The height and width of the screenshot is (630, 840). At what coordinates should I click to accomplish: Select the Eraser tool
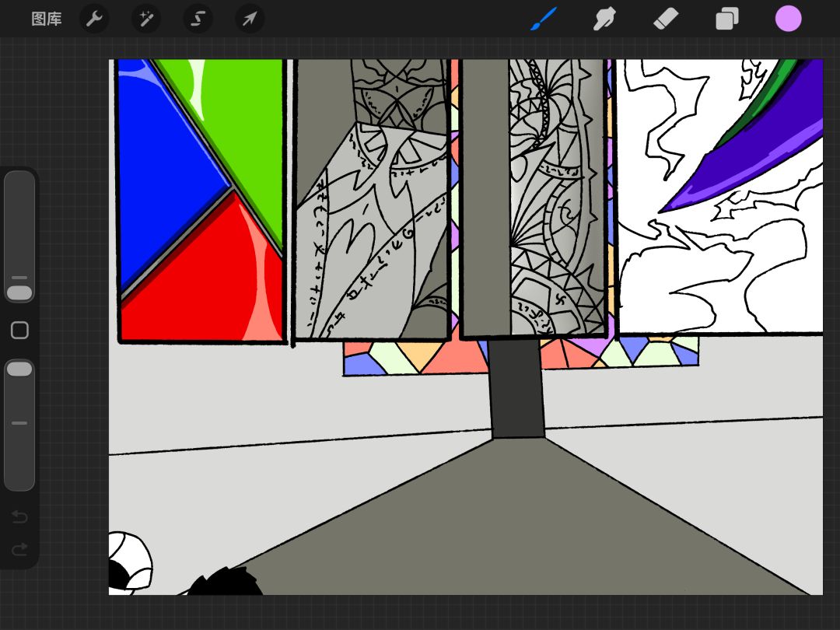point(666,19)
